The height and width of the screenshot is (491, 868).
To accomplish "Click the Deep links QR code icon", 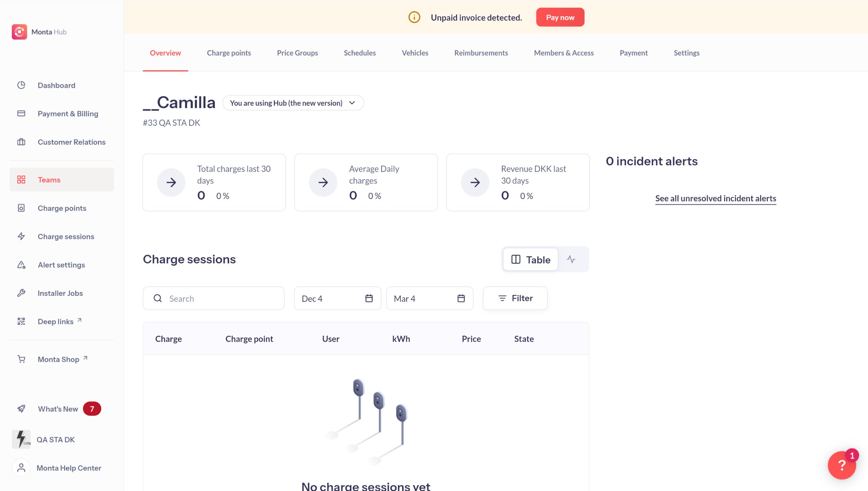I will pos(21,321).
